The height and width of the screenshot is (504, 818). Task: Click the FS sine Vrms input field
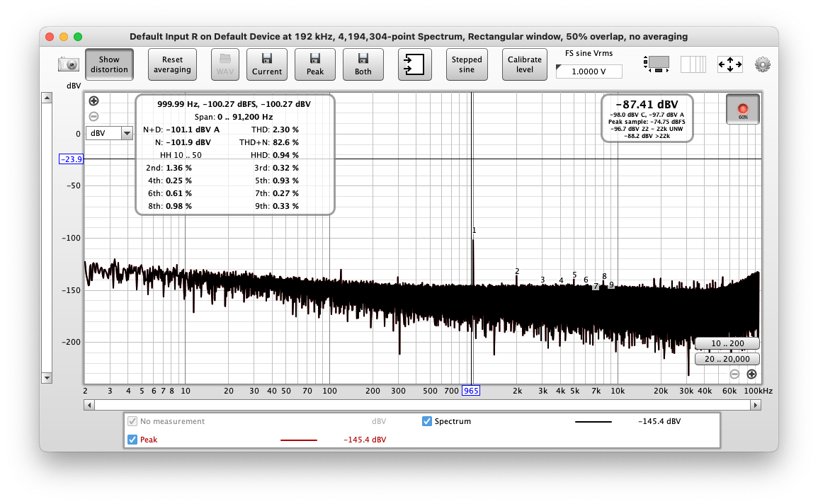[x=589, y=71]
